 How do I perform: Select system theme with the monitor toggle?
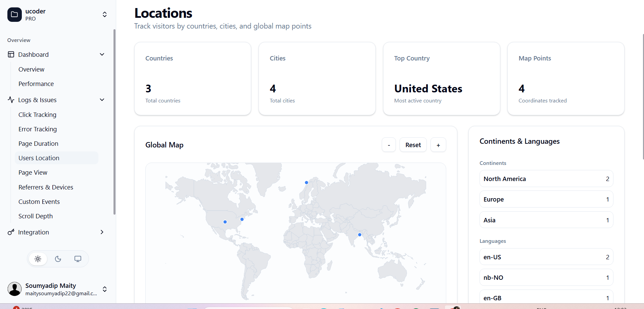tap(78, 259)
